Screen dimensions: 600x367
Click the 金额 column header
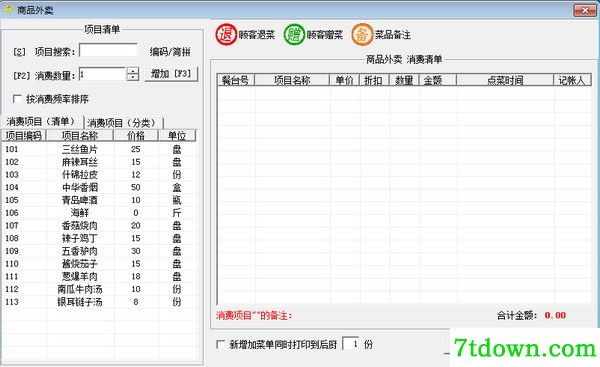click(437, 80)
